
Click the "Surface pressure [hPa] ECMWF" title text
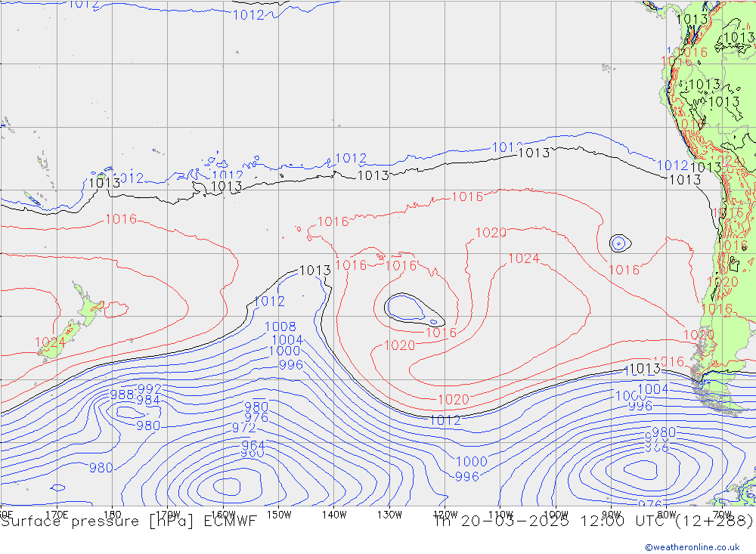point(129,522)
